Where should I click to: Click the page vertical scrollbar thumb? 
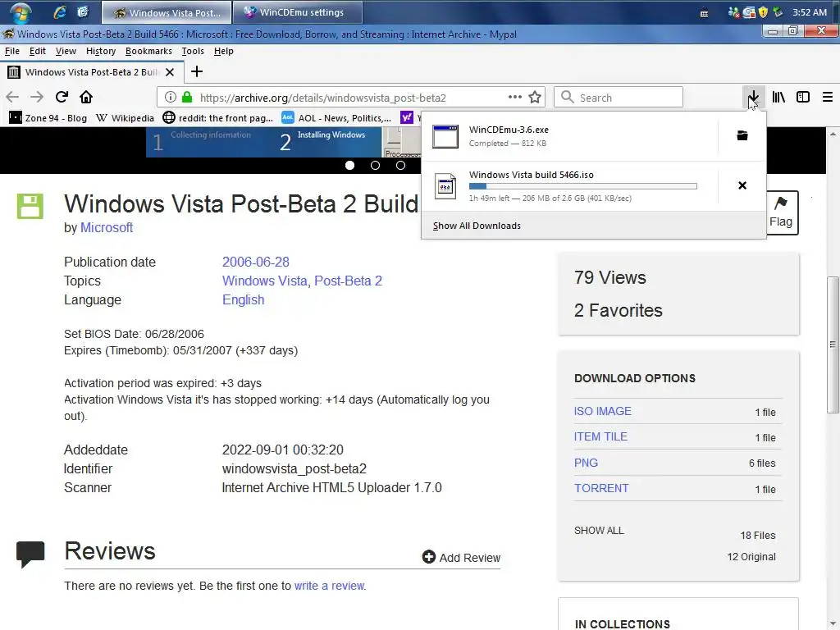(x=833, y=345)
